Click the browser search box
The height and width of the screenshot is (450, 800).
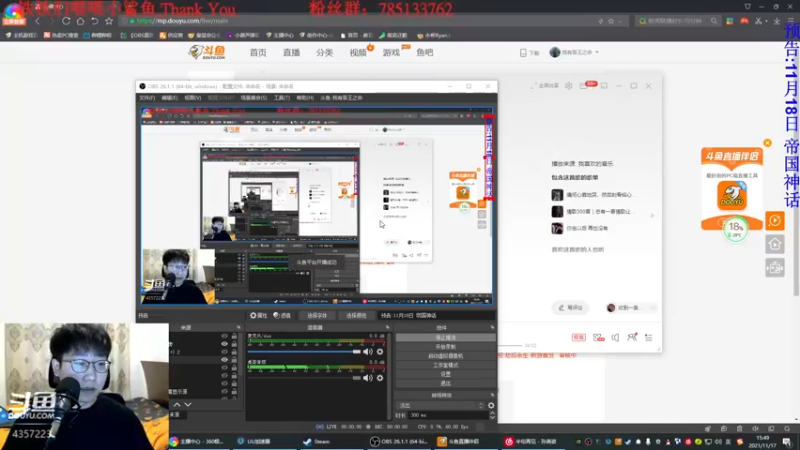(678, 21)
